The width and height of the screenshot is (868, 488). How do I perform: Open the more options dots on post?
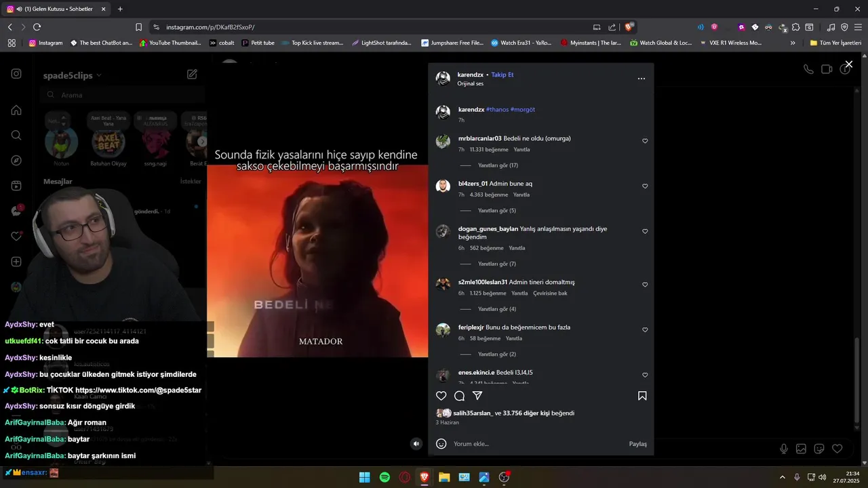642,79
